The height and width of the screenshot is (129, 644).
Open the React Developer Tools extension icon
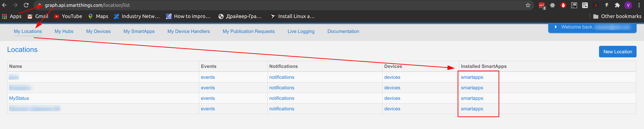(x=553, y=5)
